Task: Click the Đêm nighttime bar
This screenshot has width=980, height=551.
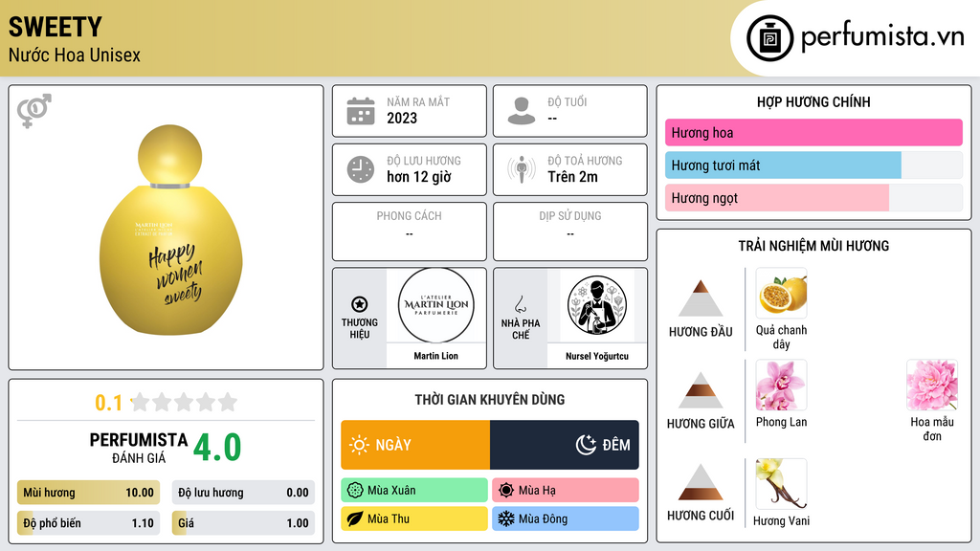Action: click(565, 445)
